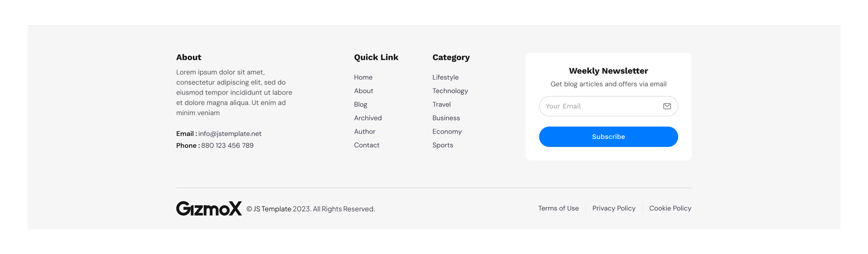Image resolution: width=868 pixels, height=254 pixels.
Task: Go to the About quick link
Action: pos(363,91)
